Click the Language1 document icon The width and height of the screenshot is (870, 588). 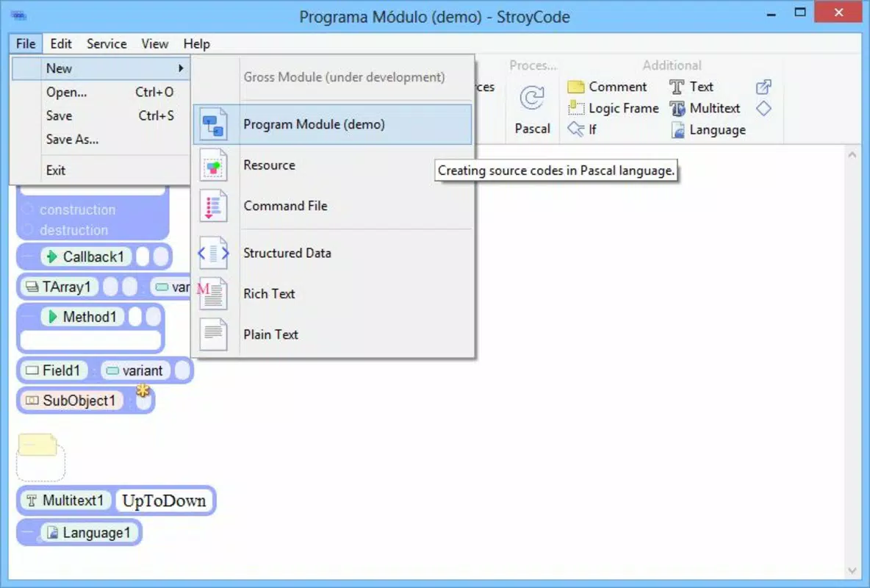(x=52, y=532)
